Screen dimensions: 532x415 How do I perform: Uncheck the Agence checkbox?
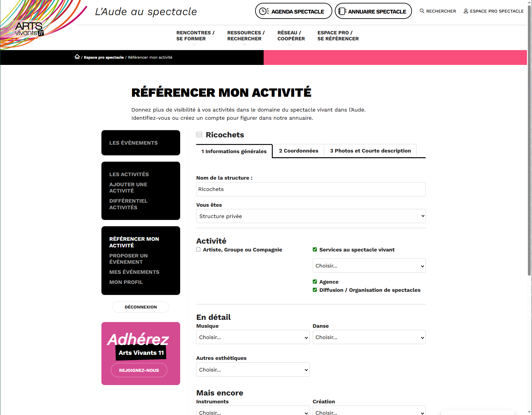click(315, 282)
